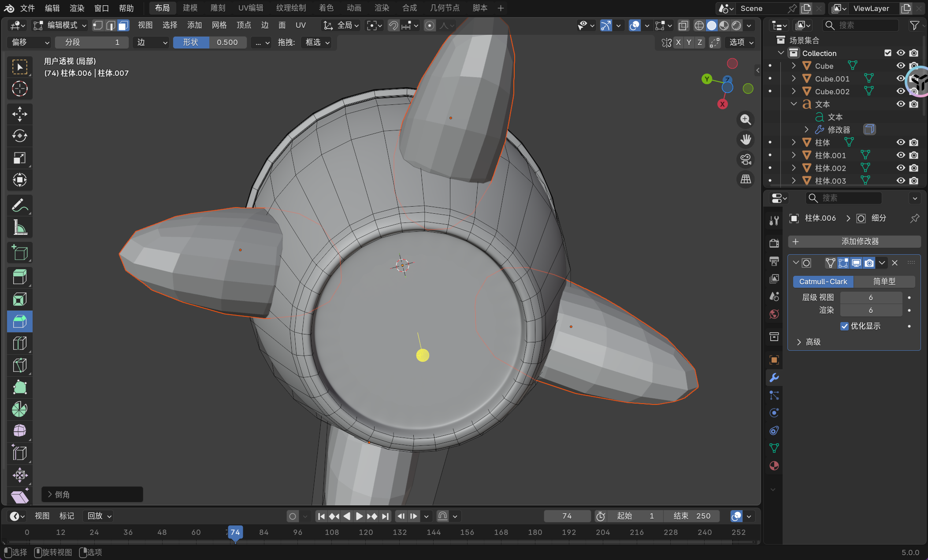The width and height of the screenshot is (928, 560).
Task: Select the Loop Cut tool
Action: (19, 343)
